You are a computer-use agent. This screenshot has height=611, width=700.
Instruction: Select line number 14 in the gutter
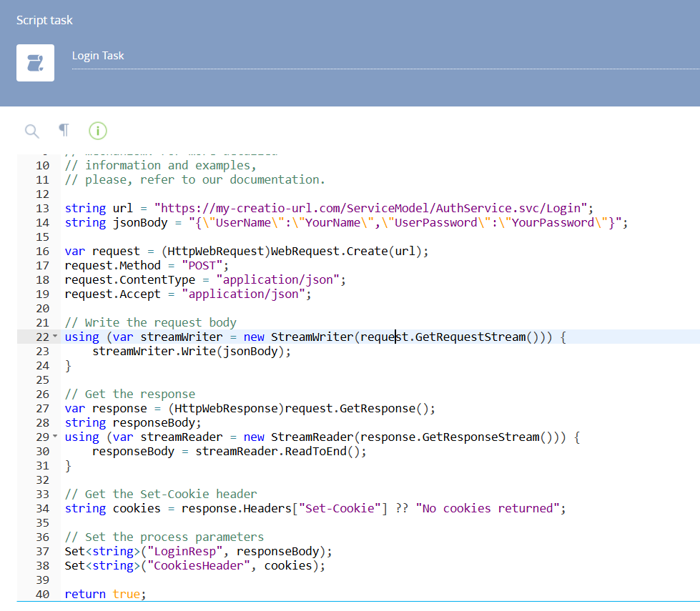[x=42, y=223]
